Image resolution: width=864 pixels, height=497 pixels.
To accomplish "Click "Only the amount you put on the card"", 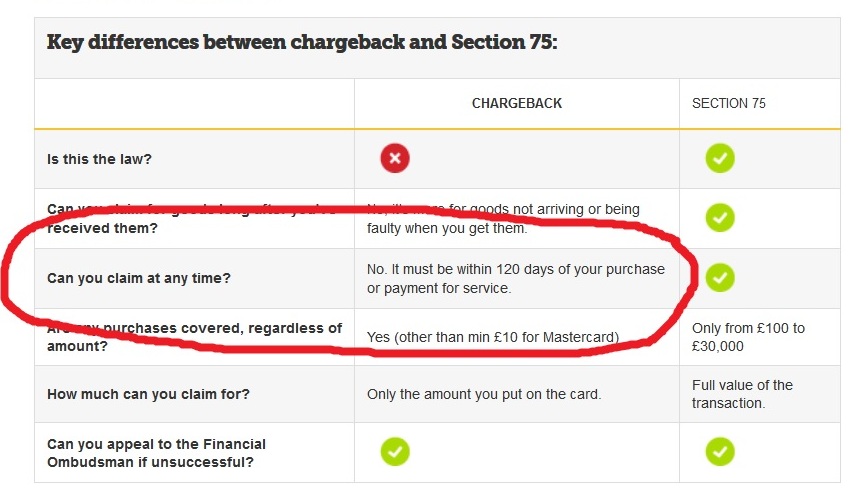I will (484, 394).
